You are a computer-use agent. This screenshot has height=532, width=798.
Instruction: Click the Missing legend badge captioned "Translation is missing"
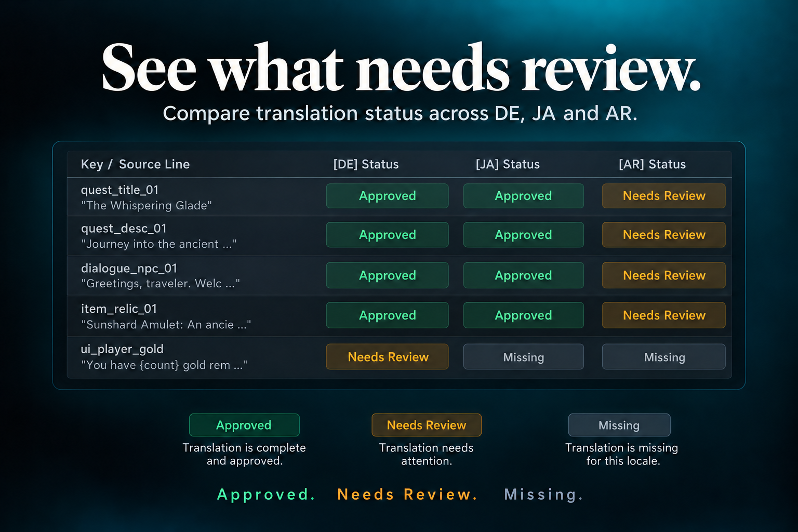pyautogui.click(x=619, y=425)
